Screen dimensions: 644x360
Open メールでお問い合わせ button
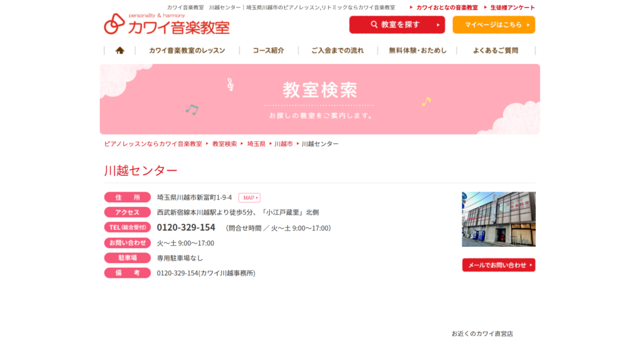[x=499, y=265]
